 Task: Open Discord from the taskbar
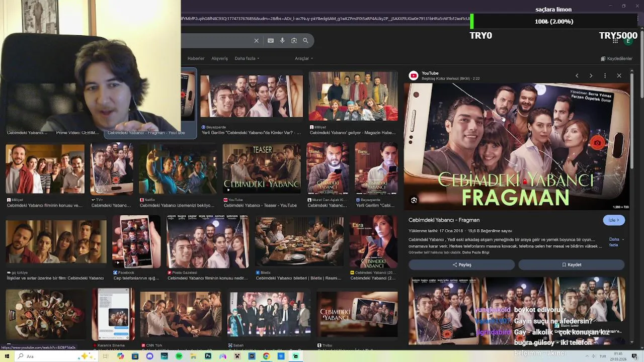pyautogui.click(x=149, y=356)
